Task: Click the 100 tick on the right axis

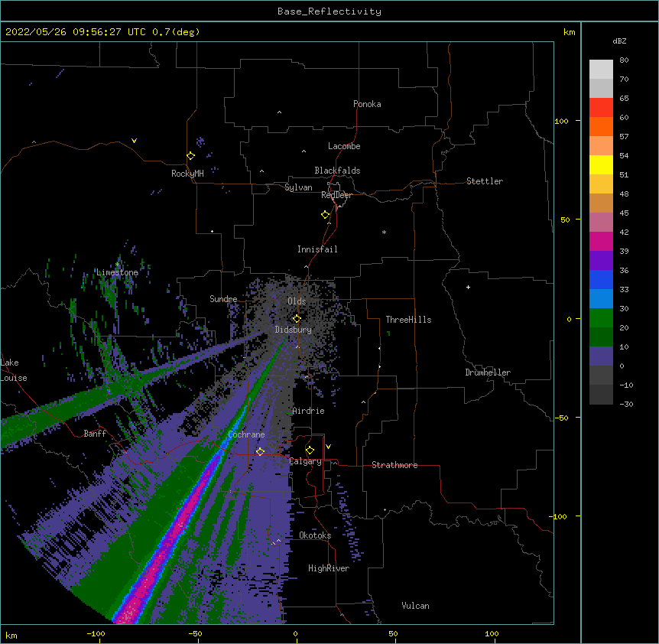Action: tap(561, 121)
